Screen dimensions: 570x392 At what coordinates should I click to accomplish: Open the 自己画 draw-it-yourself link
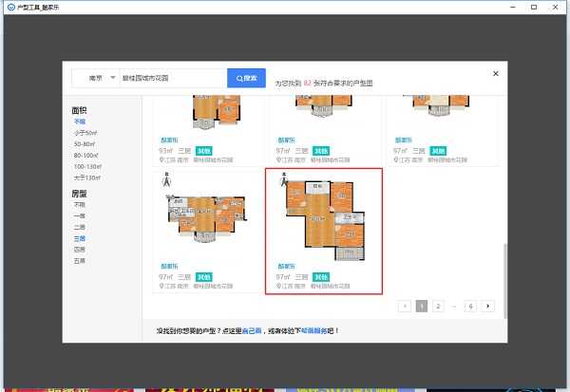tap(250, 331)
